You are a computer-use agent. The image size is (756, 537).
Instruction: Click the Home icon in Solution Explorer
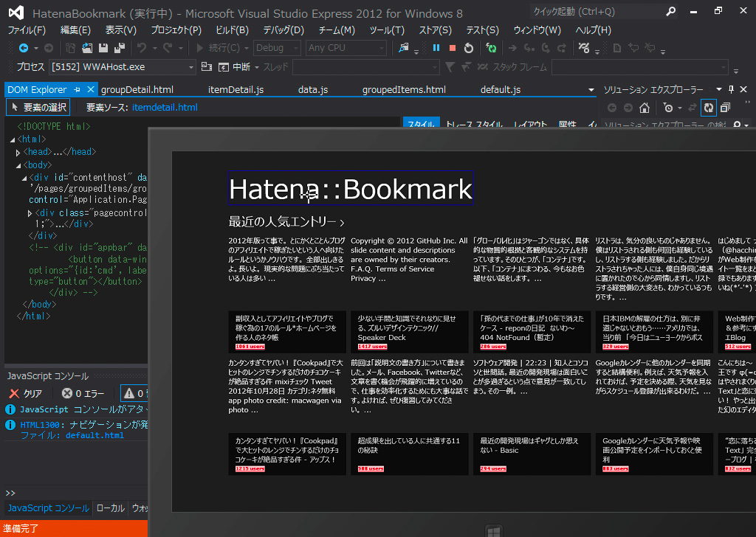click(645, 108)
